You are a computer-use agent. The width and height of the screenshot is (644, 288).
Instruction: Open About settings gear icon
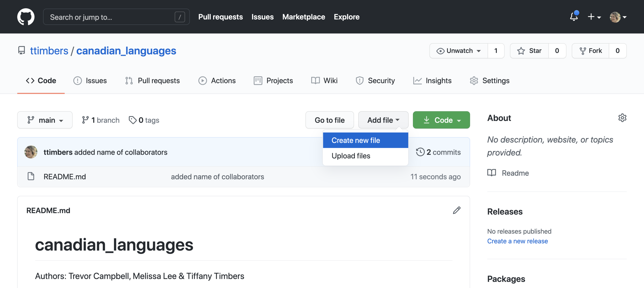click(x=622, y=118)
